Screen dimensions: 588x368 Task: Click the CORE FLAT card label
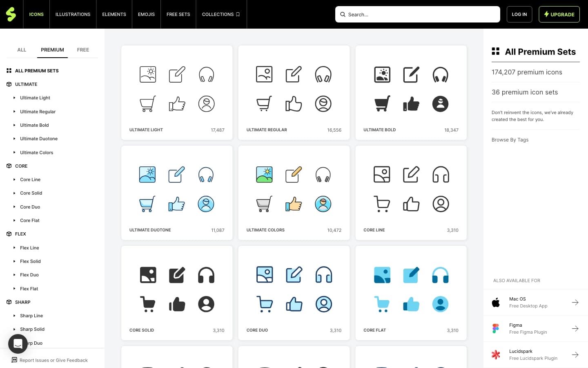[374, 330]
